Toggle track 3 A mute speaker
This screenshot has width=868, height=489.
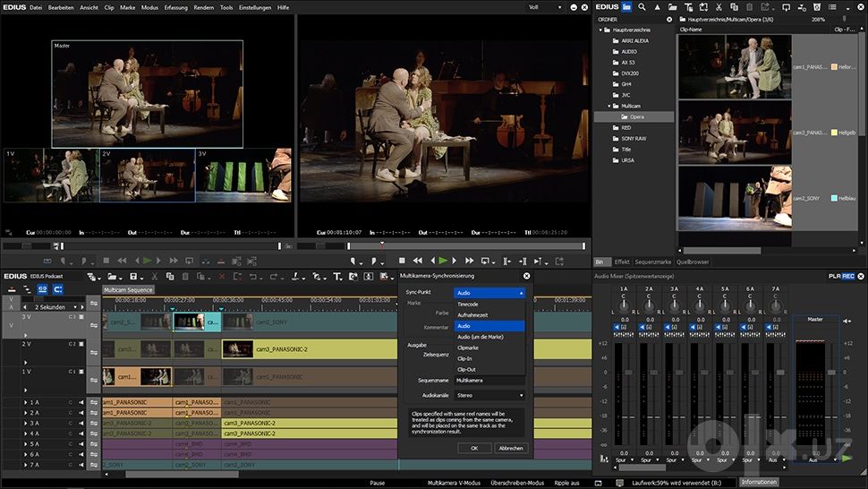coord(81,424)
